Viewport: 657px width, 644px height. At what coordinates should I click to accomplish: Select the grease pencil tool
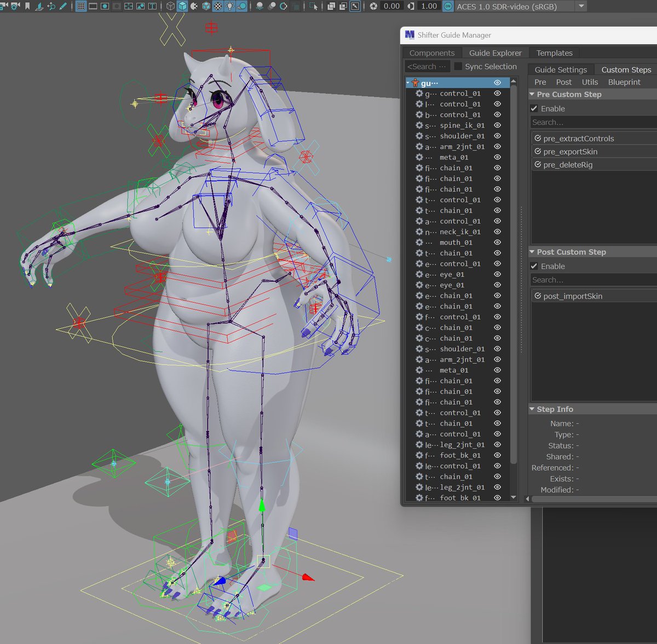pos(63,6)
